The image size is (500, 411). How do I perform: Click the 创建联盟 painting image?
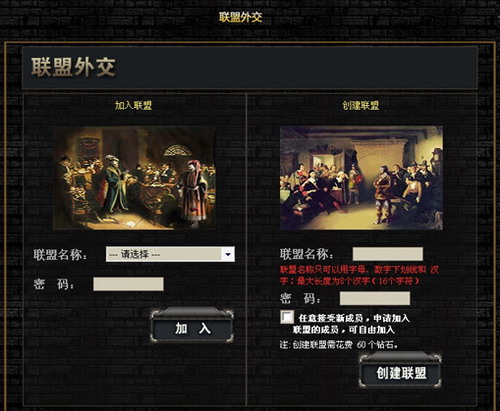tap(361, 178)
